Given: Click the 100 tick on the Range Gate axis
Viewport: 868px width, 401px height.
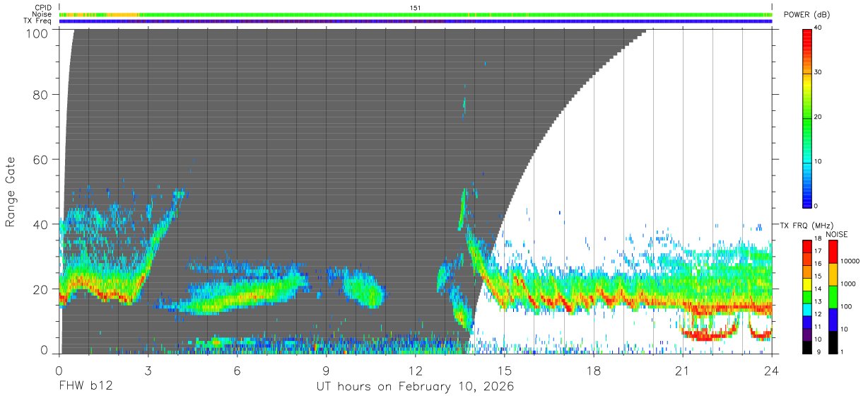Looking at the screenshot, I should coord(38,33).
